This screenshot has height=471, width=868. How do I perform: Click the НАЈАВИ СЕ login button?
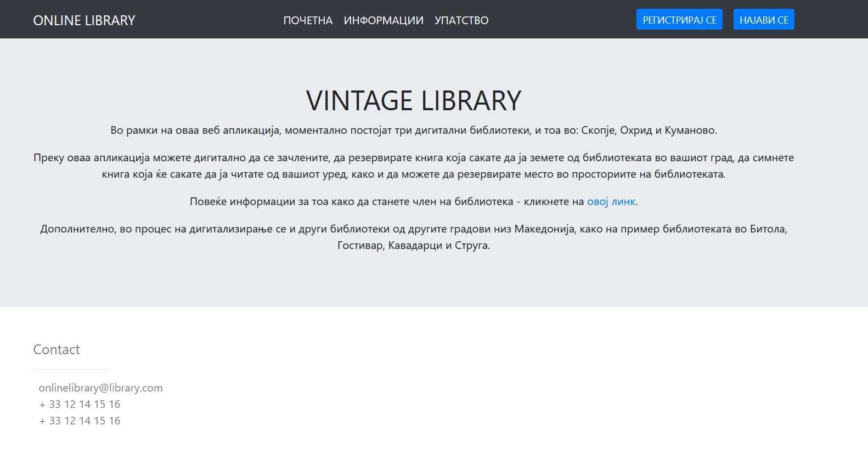pos(763,20)
